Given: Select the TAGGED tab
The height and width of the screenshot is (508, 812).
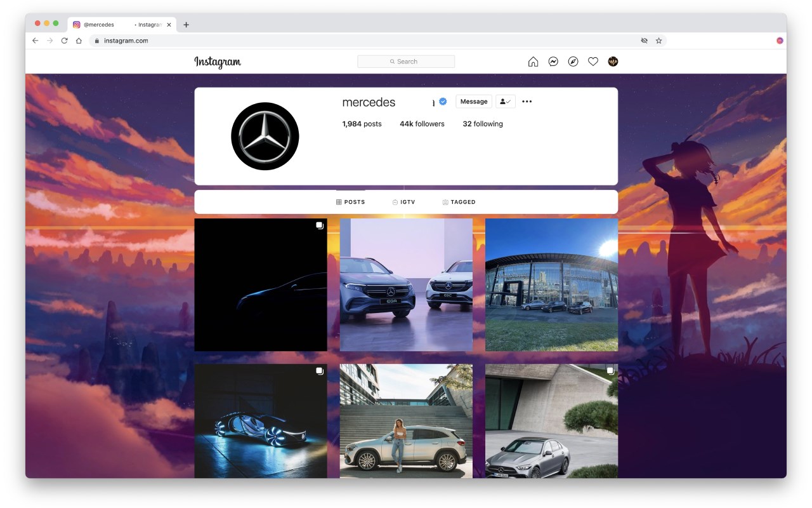Looking at the screenshot, I should point(459,202).
